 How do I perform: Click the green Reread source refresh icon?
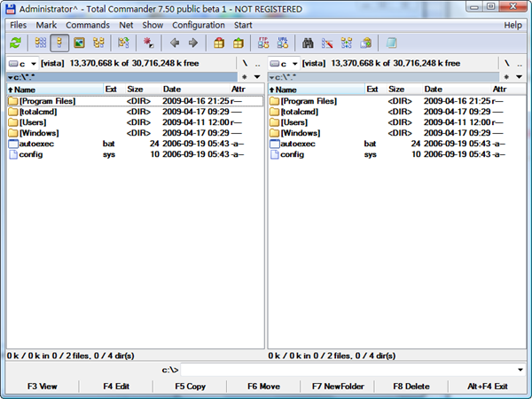coord(15,43)
